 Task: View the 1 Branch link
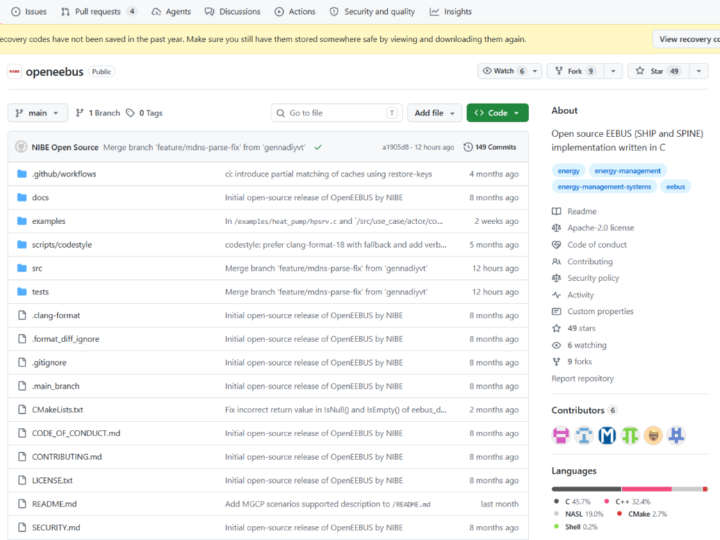coord(98,113)
